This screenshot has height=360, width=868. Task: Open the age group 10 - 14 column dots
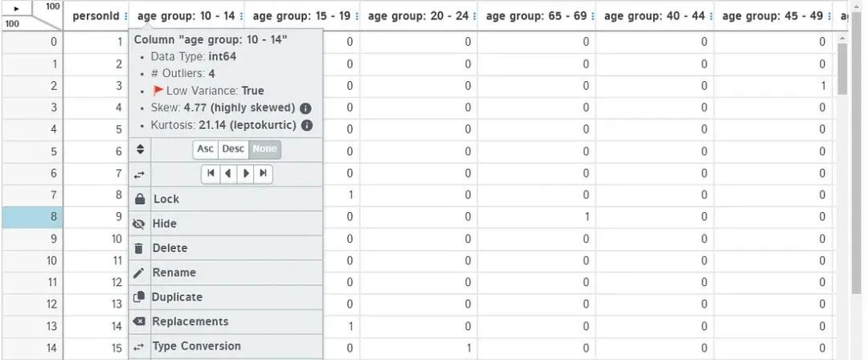point(241,16)
